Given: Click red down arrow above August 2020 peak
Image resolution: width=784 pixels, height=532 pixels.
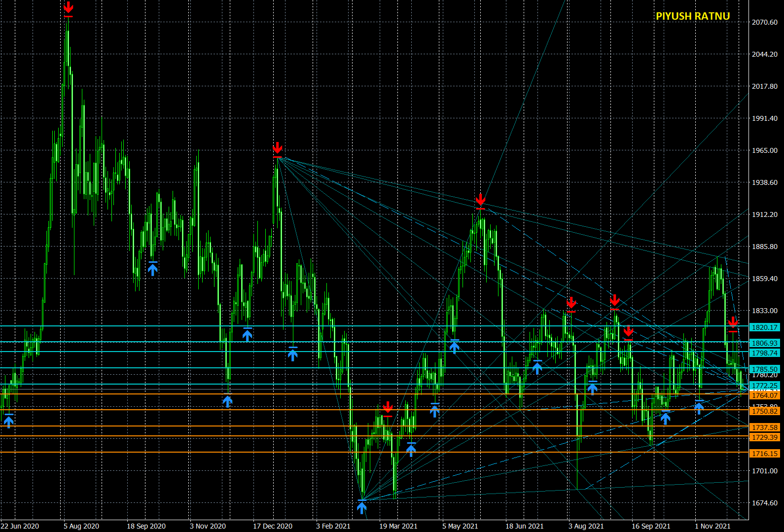Looking at the screenshot, I should [69, 8].
